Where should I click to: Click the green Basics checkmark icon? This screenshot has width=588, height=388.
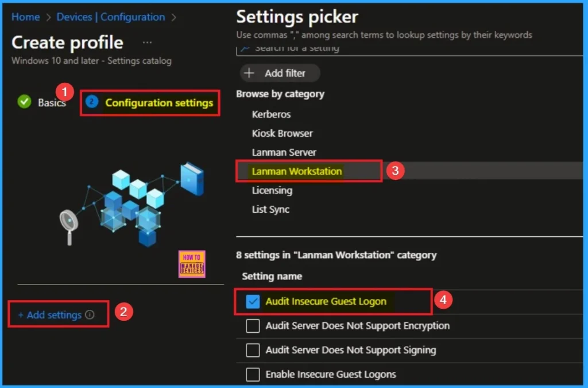[x=24, y=102]
